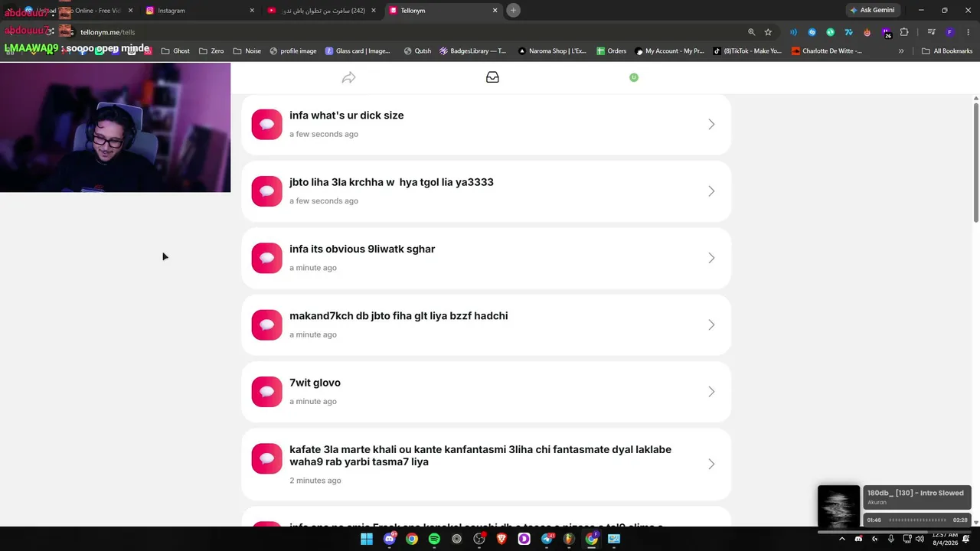Show hidden system tray icons
The width and height of the screenshot is (980, 551).
tap(842, 539)
